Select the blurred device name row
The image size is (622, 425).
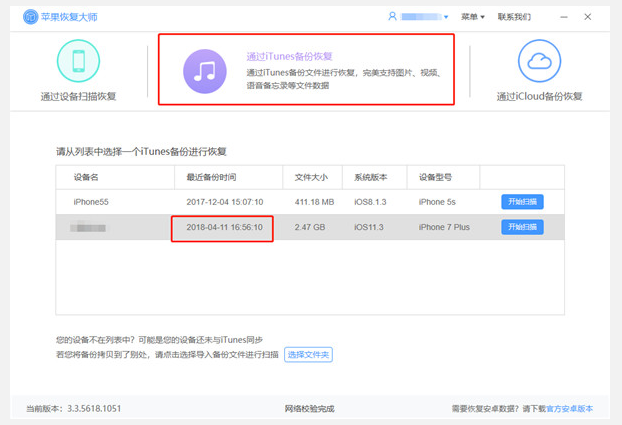pyautogui.click(x=88, y=228)
